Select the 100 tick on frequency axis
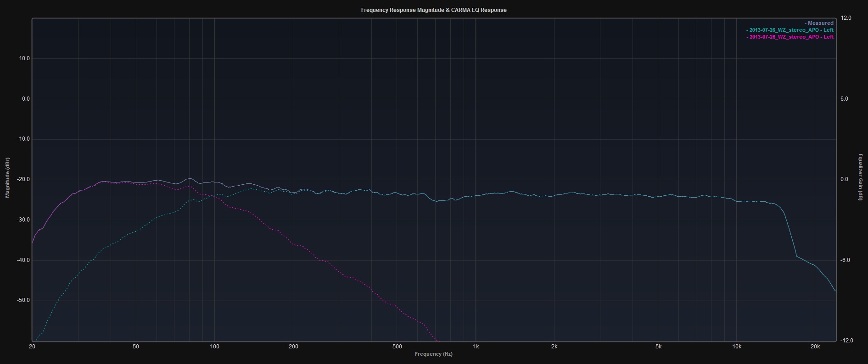 214,347
